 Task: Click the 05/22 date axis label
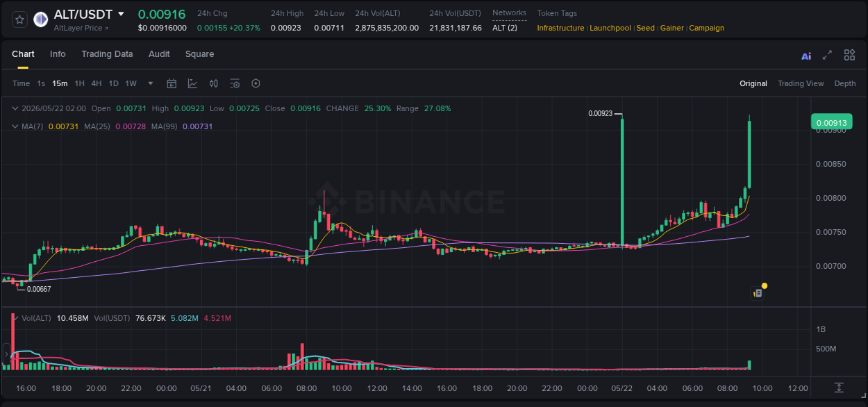point(622,388)
